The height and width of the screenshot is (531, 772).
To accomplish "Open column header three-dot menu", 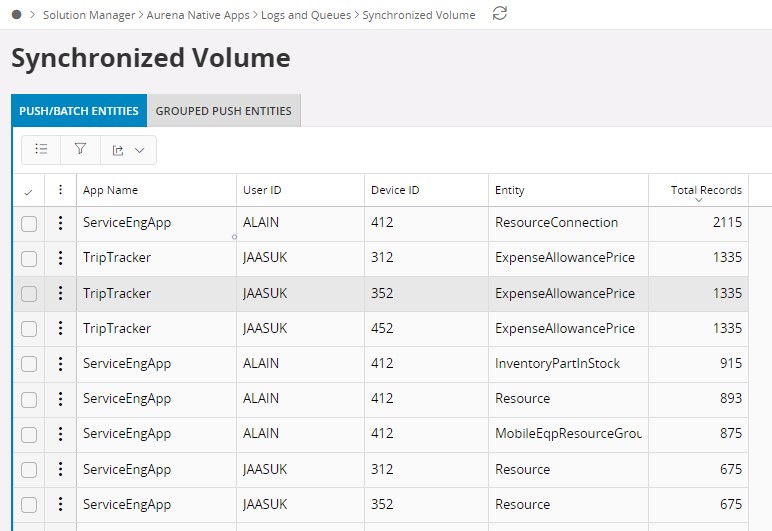I will click(x=60, y=190).
